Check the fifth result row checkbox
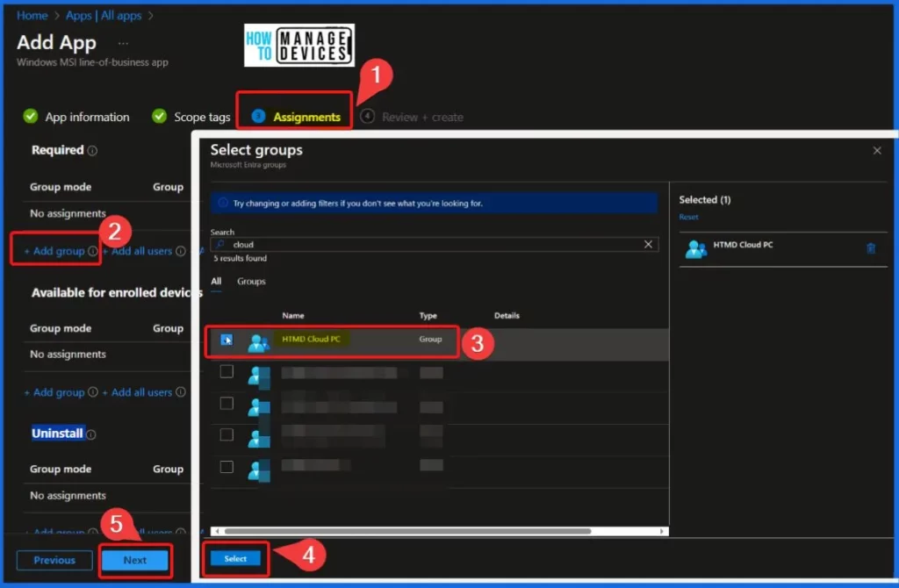Image resolution: width=899 pixels, height=588 pixels. pyautogui.click(x=227, y=467)
